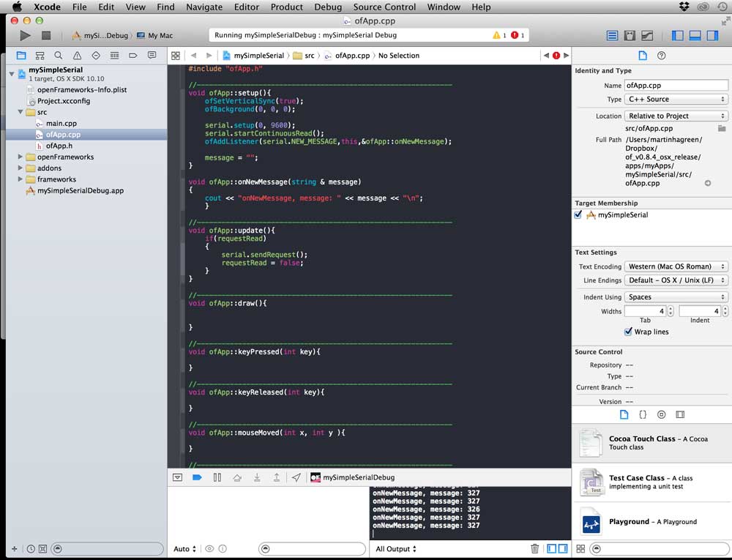
Task: Open the Report navigator
Action: pyautogui.click(x=152, y=56)
